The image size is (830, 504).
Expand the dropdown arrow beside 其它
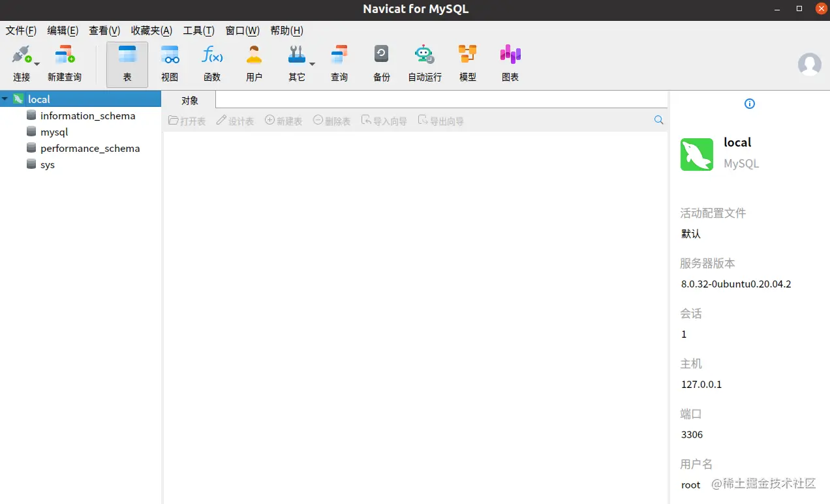[312, 64]
